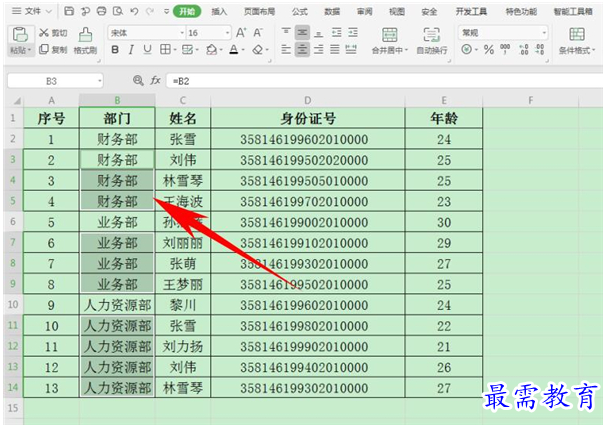Apply percent style format
Image resolution: width=606 pixels, height=428 pixels.
(489, 49)
